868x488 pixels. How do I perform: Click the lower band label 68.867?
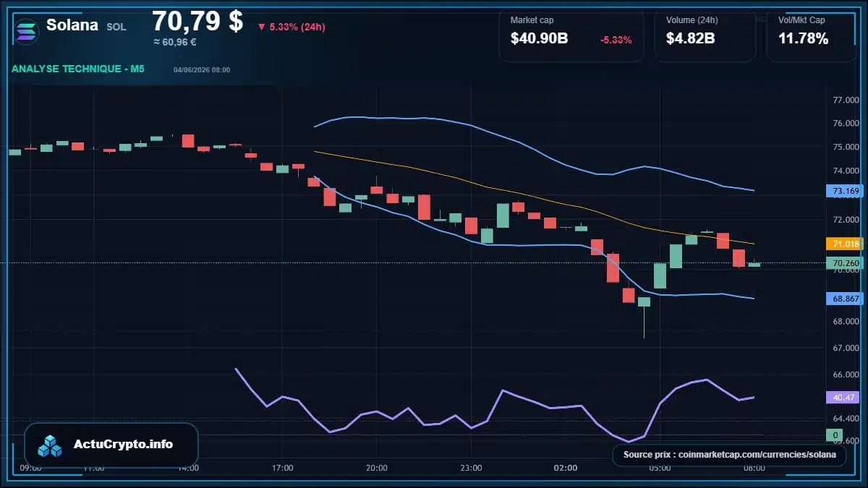coord(845,298)
